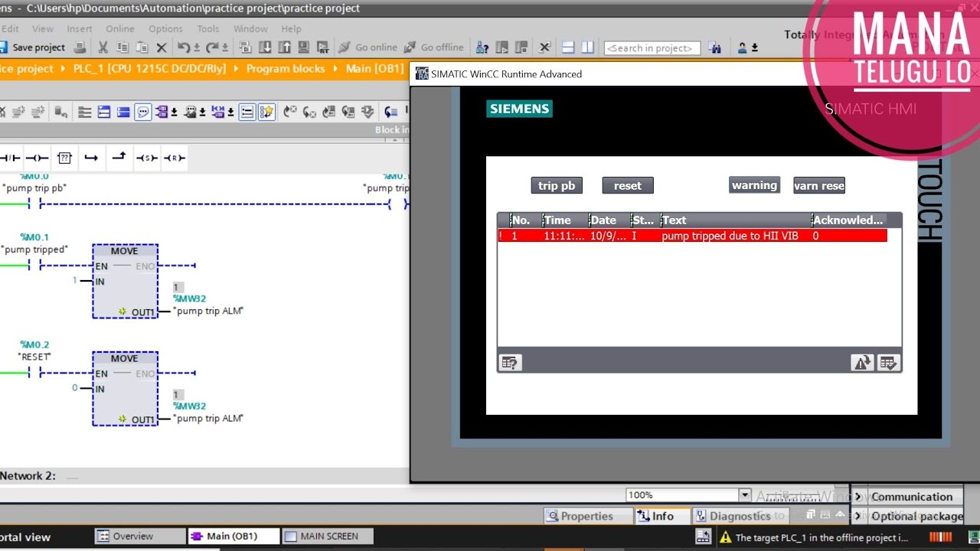Click the Go offline button
This screenshot has height=551, width=980.
[x=434, y=47]
